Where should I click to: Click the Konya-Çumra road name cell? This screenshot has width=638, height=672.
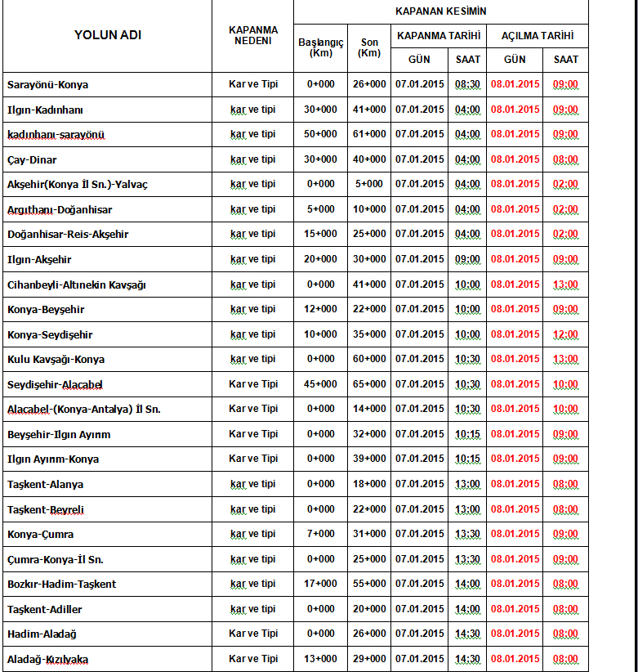coord(40,534)
